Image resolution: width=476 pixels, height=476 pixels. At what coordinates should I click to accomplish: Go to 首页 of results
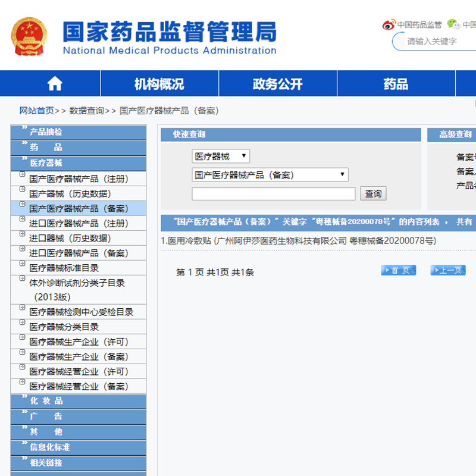pyautogui.click(x=398, y=270)
